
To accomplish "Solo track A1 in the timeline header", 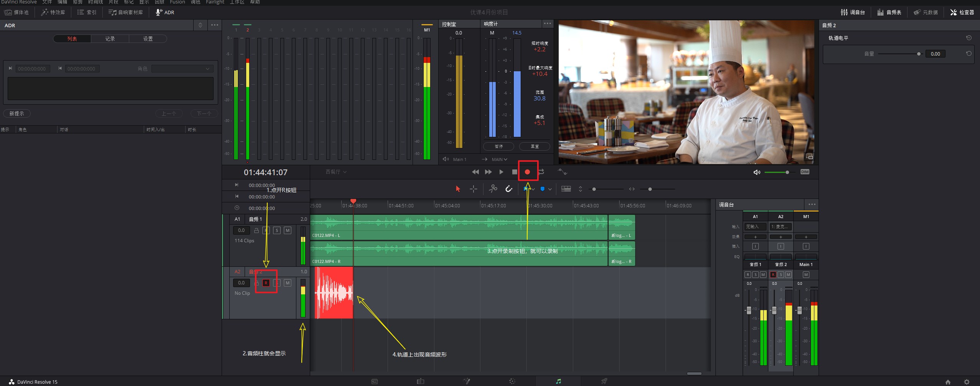I will tap(277, 230).
